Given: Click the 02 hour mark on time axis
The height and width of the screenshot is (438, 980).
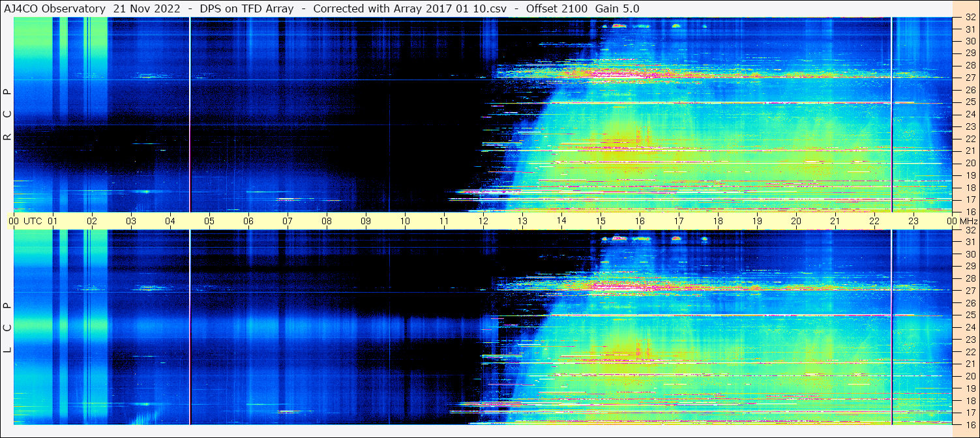Looking at the screenshot, I should click(x=92, y=221).
